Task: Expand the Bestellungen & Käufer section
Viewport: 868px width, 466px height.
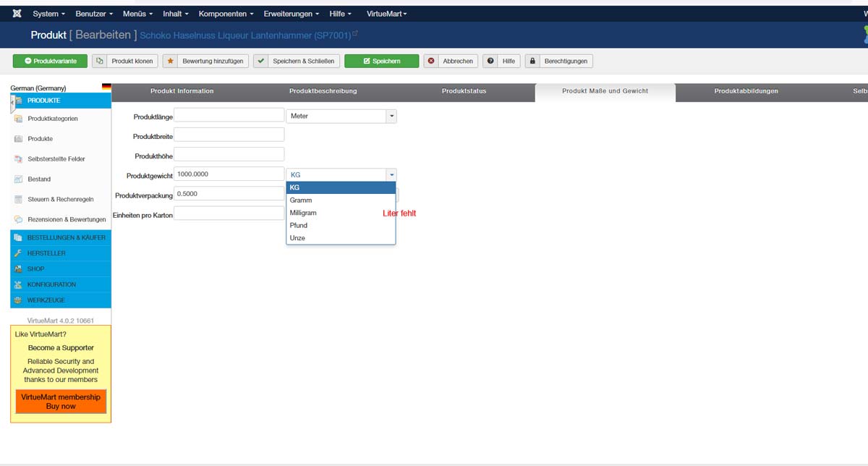Action: [x=66, y=237]
